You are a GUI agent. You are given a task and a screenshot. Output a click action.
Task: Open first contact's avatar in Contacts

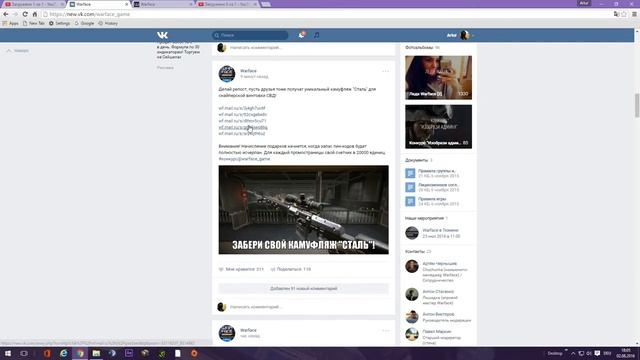[x=412, y=267]
